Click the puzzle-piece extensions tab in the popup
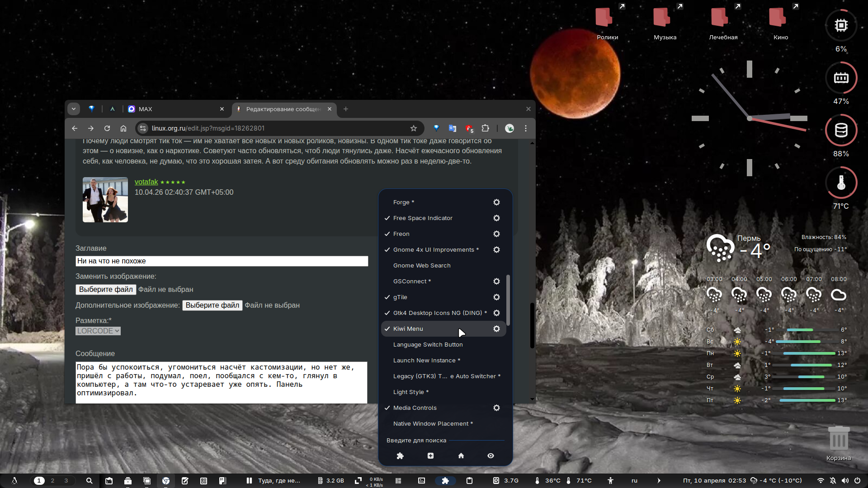The width and height of the screenshot is (868, 488). click(x=400, y=455)
